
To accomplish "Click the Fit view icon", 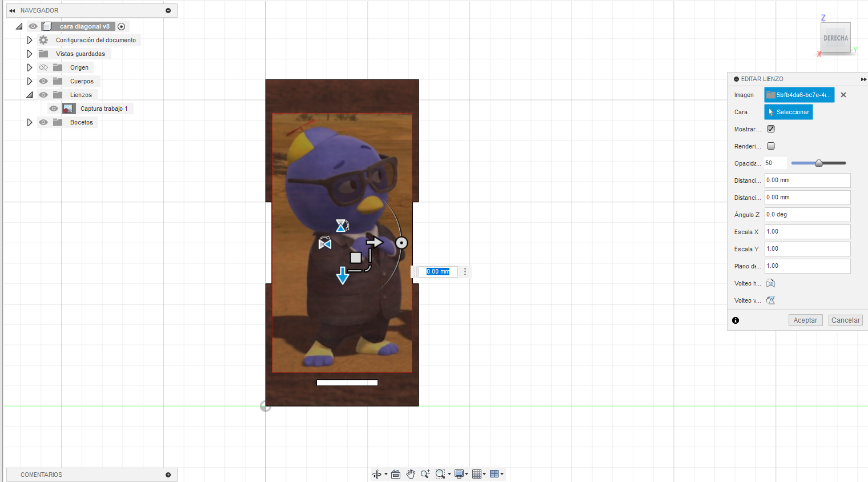I will [x=396, y=474].
